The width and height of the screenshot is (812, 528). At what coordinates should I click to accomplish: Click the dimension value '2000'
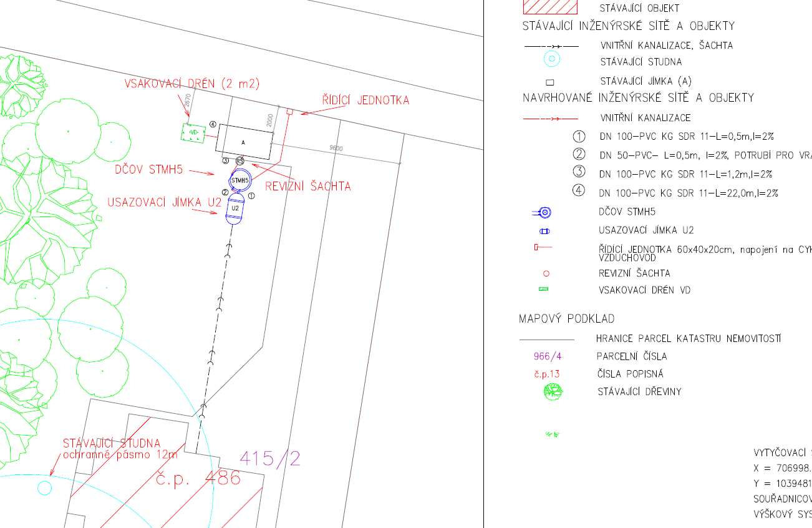[270, 120]
